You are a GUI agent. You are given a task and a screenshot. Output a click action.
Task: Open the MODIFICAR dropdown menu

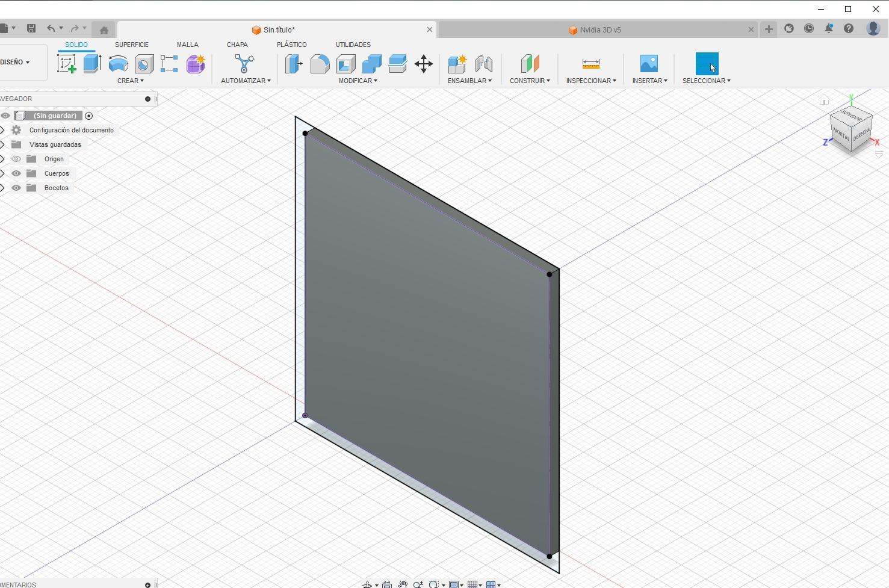coord(358,81)
